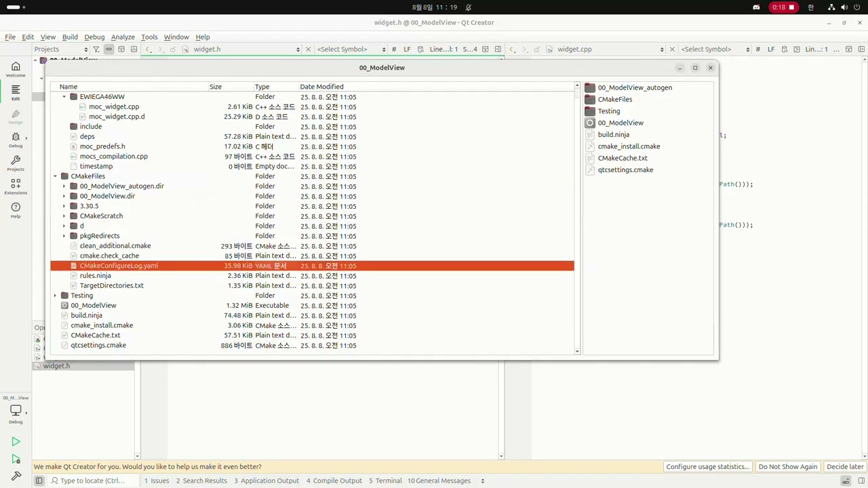Toggle the left sidebar visibility
Image resolution: width=868 pixels, height=488 pixels.
[39, 481]
